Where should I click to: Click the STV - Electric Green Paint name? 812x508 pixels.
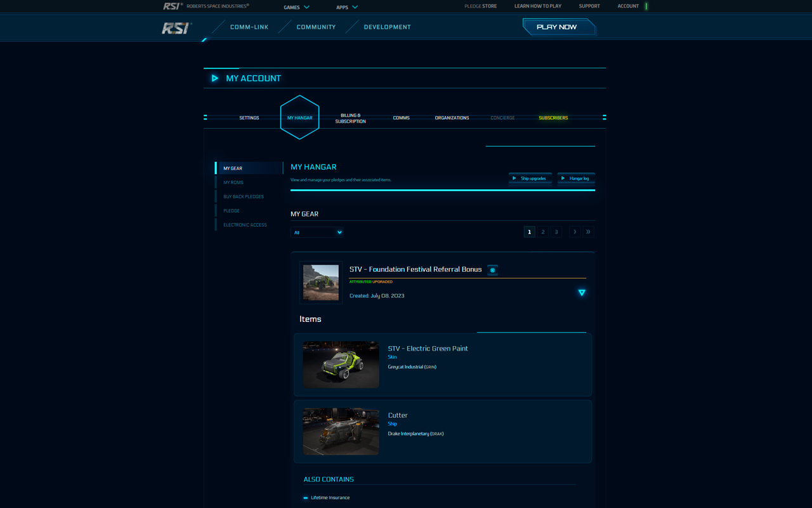(x=428, y=349)
